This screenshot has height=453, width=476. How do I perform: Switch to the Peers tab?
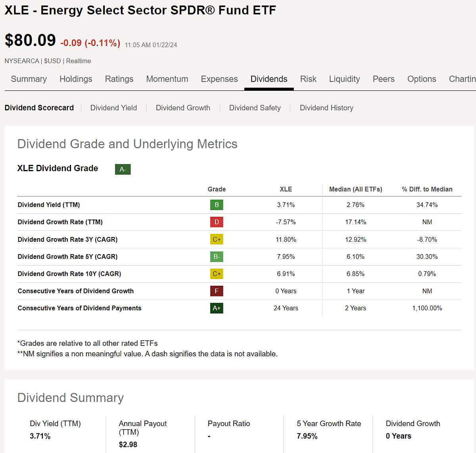[384, 79]
